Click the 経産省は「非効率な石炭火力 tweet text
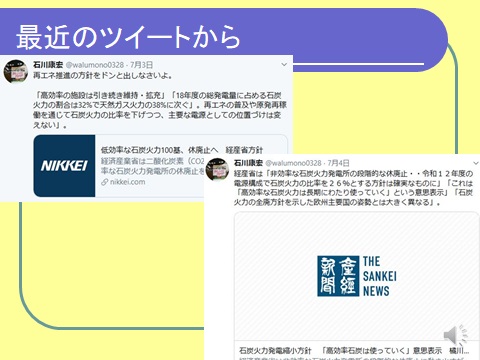This screenshot has width=480, height=360. (x=353, y=188)
